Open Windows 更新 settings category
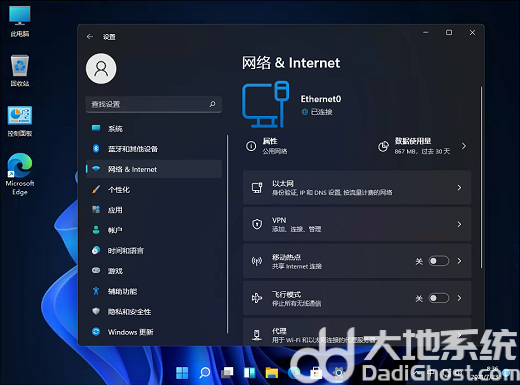 pos(154,332)
